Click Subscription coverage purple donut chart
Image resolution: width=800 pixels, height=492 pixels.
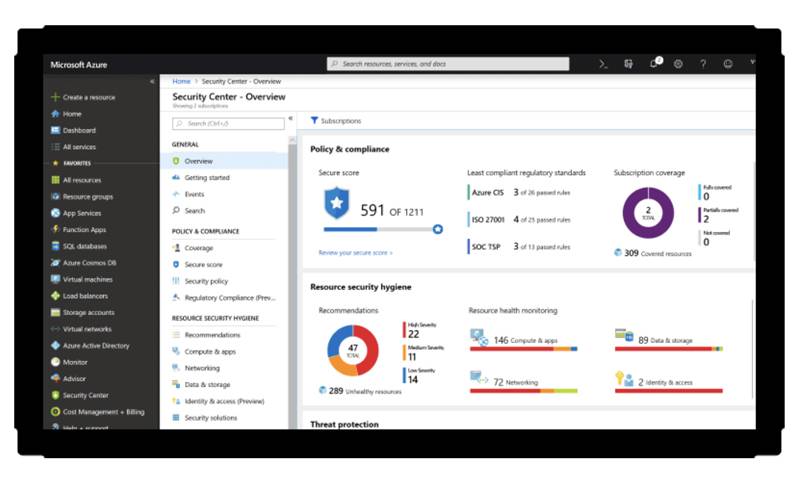pyautogui.click(x=648, y=213)
